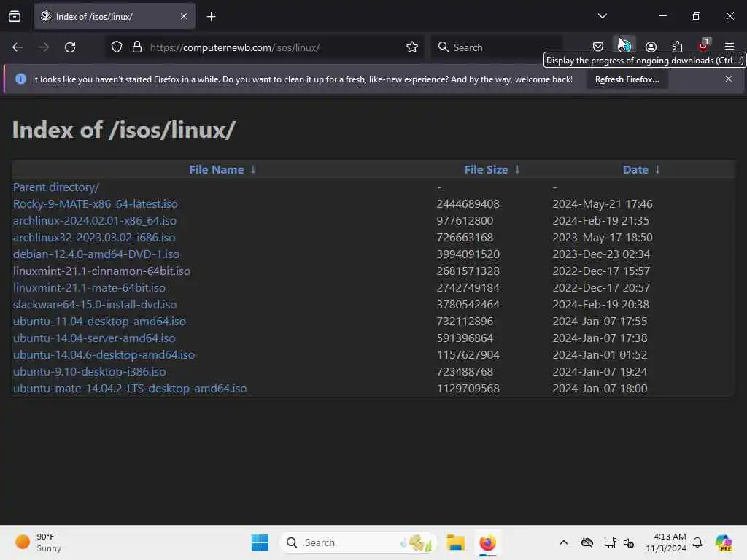Download linuxmint-21.1-cinnamon-64bit.iso

101,271
